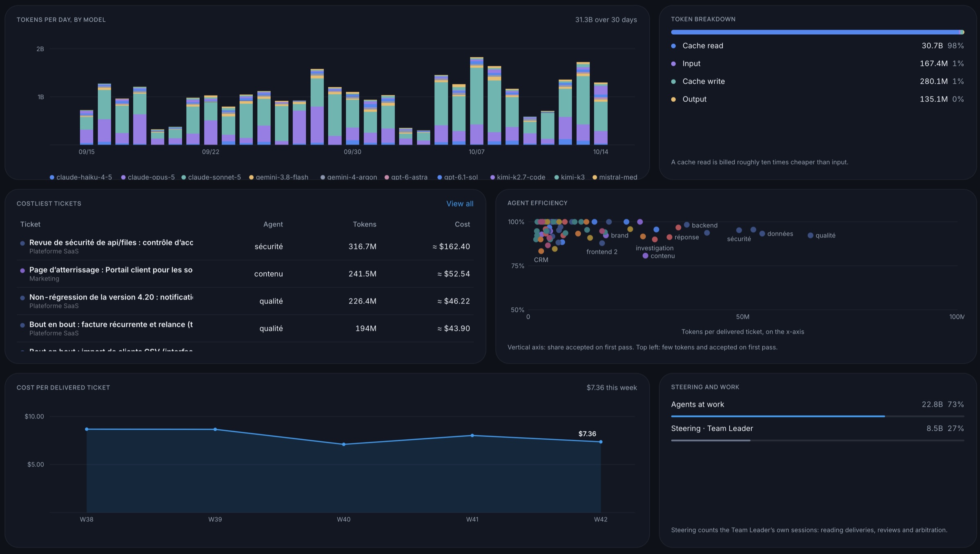Click the Steering · Team Leader label
980x554 pixels.
pos(712,428)
